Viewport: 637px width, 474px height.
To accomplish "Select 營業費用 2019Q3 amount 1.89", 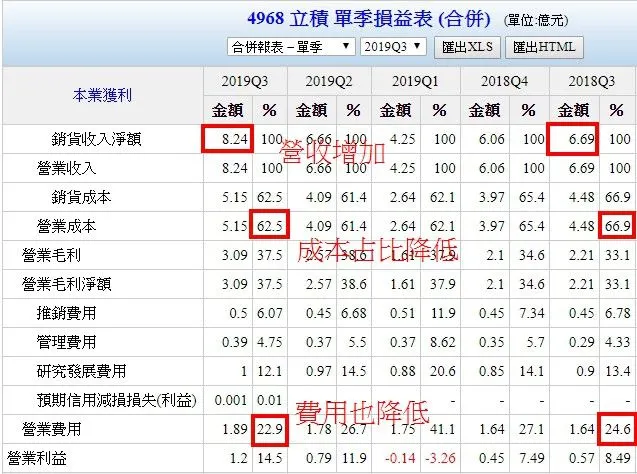I will point(235,429).
